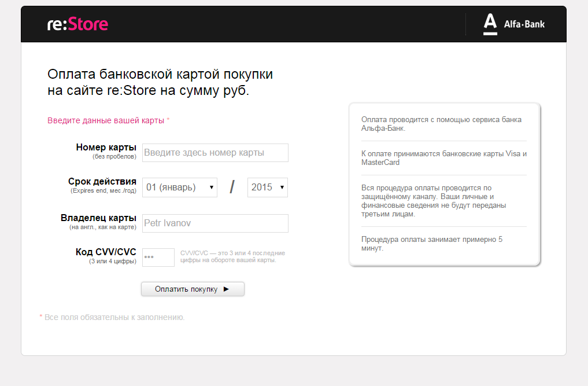
Task: Click the Срок действия label
Action: pyautogui.click(x=102, y=181)
